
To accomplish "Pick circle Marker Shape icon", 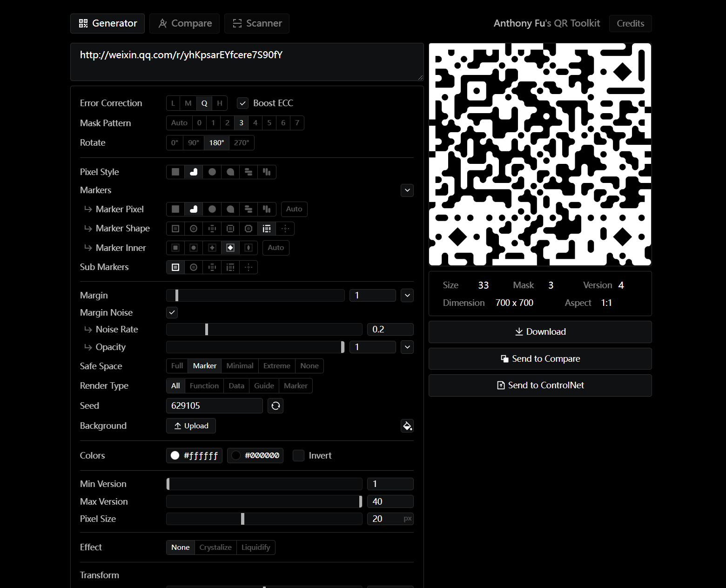I will point(194,229).
